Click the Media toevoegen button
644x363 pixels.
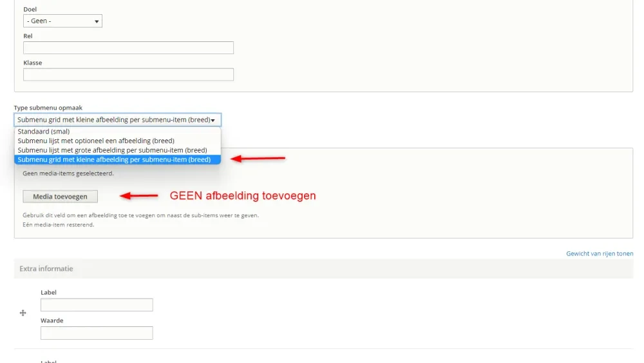60,197
